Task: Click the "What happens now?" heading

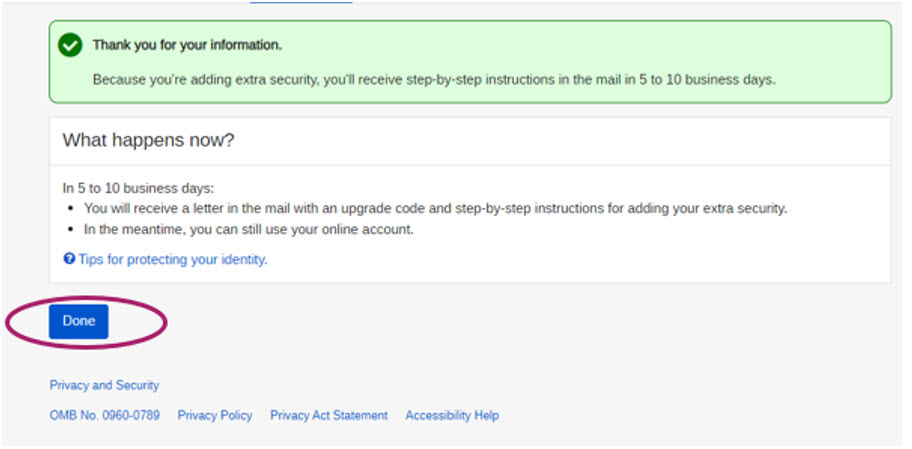Action: point(148,140)
